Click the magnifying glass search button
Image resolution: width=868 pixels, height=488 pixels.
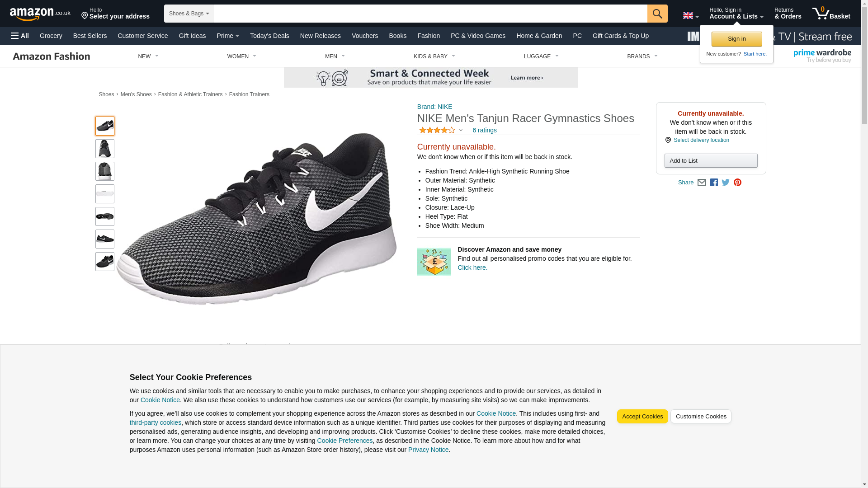(x=657, y=14)
